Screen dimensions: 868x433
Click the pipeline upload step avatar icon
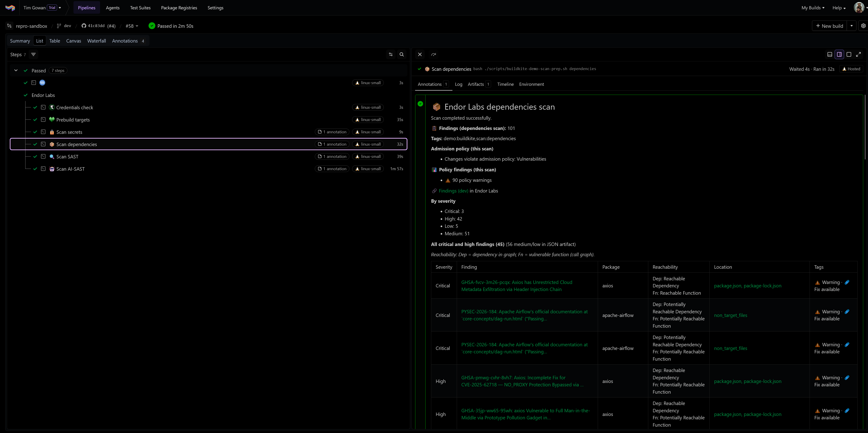pos(43,83)
